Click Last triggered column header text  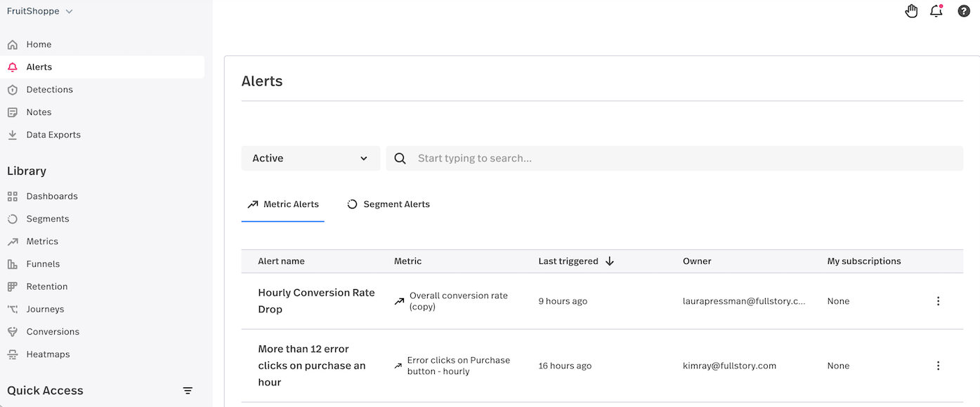click(x=568, y=261)
